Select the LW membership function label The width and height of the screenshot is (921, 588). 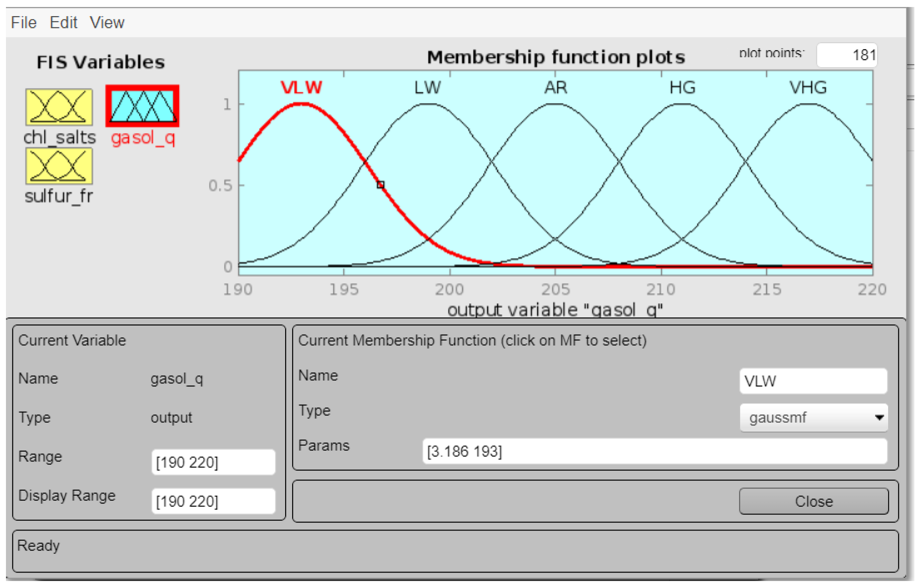[428, 88]
